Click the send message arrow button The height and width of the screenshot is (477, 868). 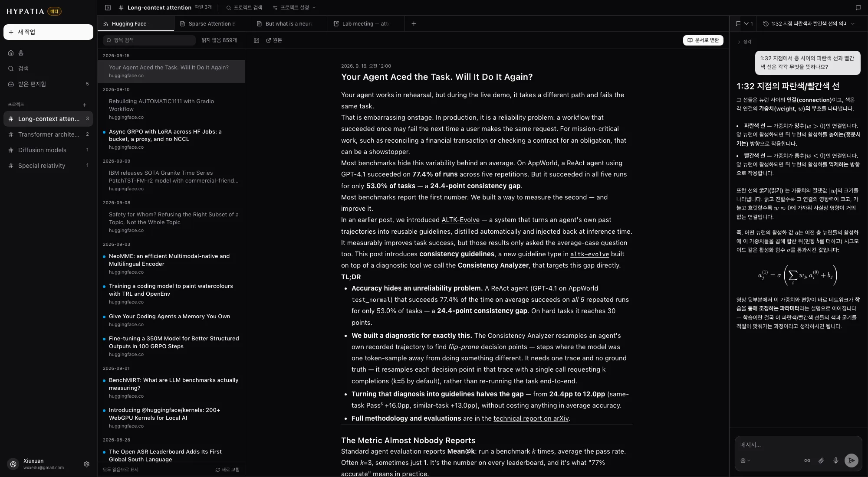(x=852, y=461)
